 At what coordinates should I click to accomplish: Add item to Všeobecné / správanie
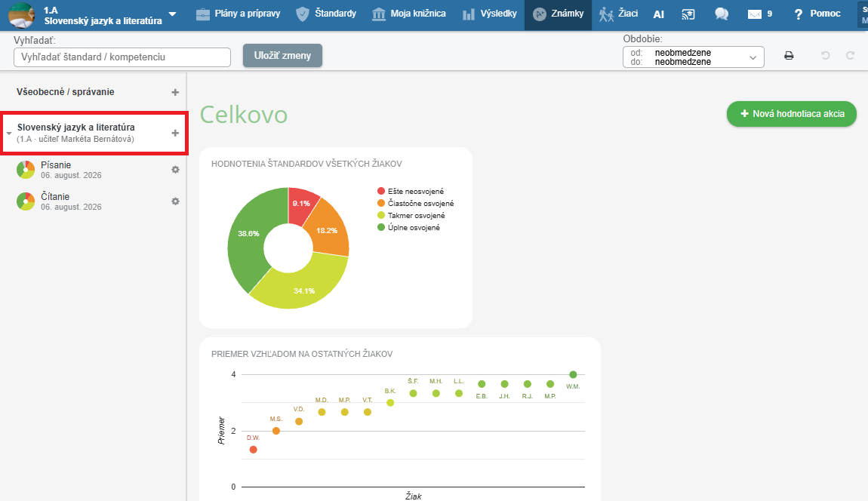[175, 93]
